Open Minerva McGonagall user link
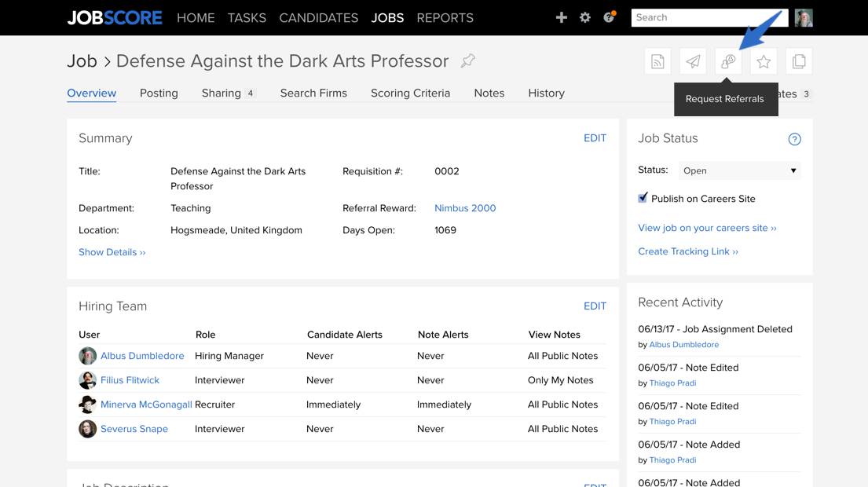 [146, 405]
